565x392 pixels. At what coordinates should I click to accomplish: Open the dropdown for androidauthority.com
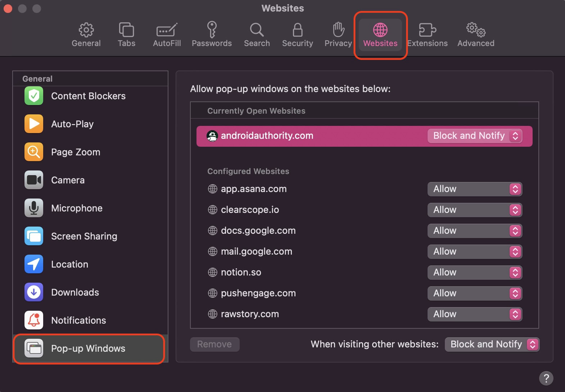pos(474,136)
